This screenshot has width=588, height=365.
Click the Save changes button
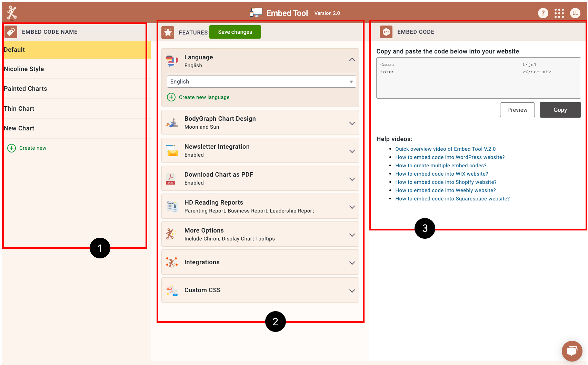235,32
